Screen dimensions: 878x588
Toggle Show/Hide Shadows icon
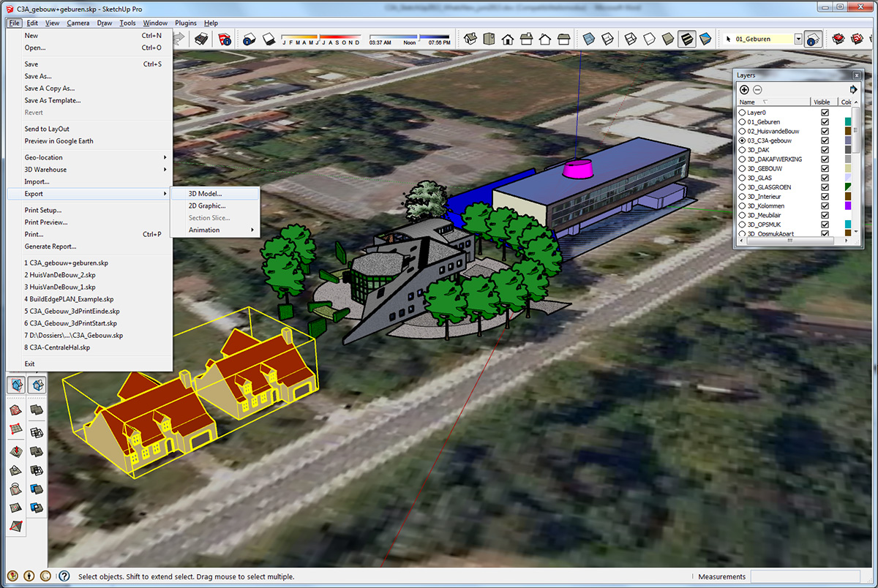268,39
